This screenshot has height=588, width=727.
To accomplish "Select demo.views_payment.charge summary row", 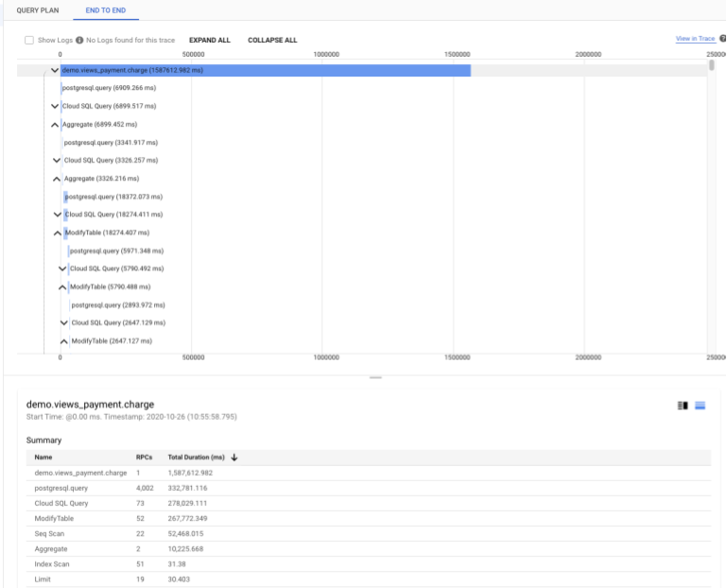I will 368,473.
